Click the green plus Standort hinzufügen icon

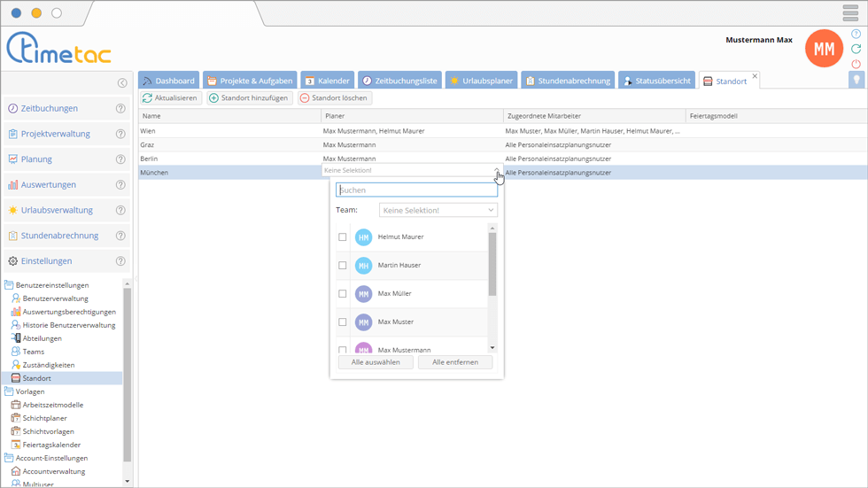[213, 98]
